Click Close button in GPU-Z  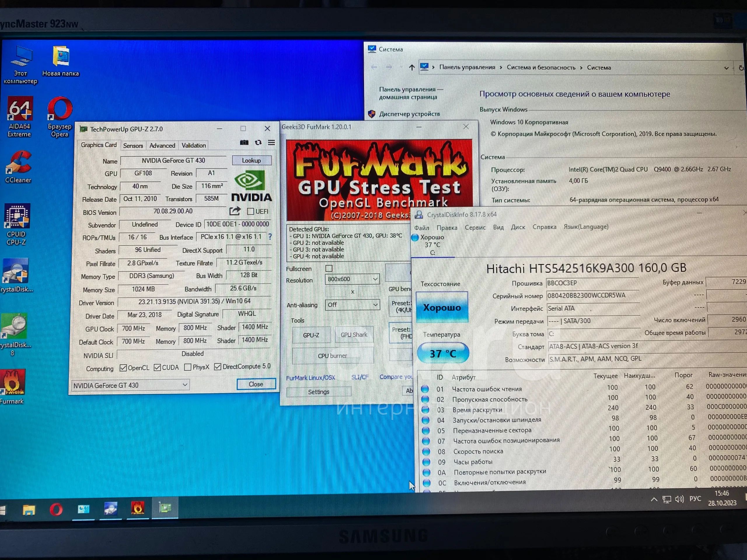pyautogui.click(x=256, y=384)
